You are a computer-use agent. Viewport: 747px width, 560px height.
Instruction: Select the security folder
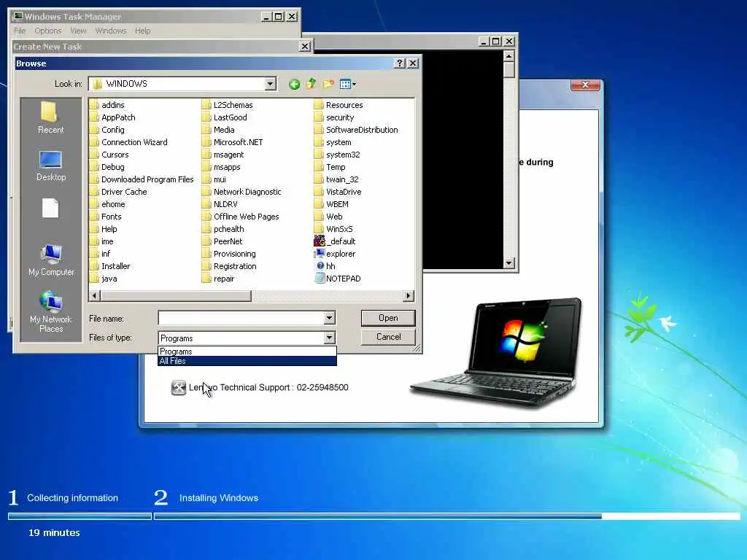(x=334, y=117)
